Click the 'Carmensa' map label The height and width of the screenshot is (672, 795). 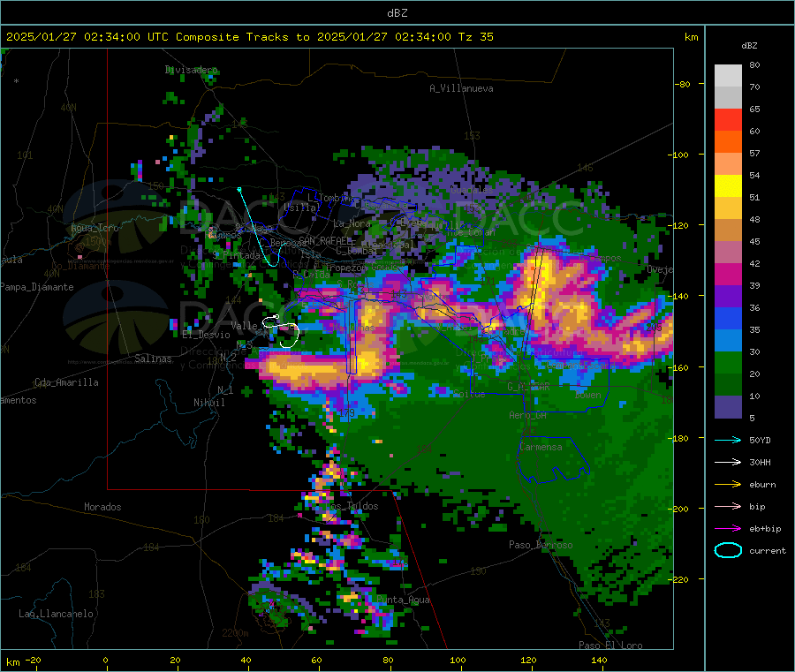pos(541,447)
